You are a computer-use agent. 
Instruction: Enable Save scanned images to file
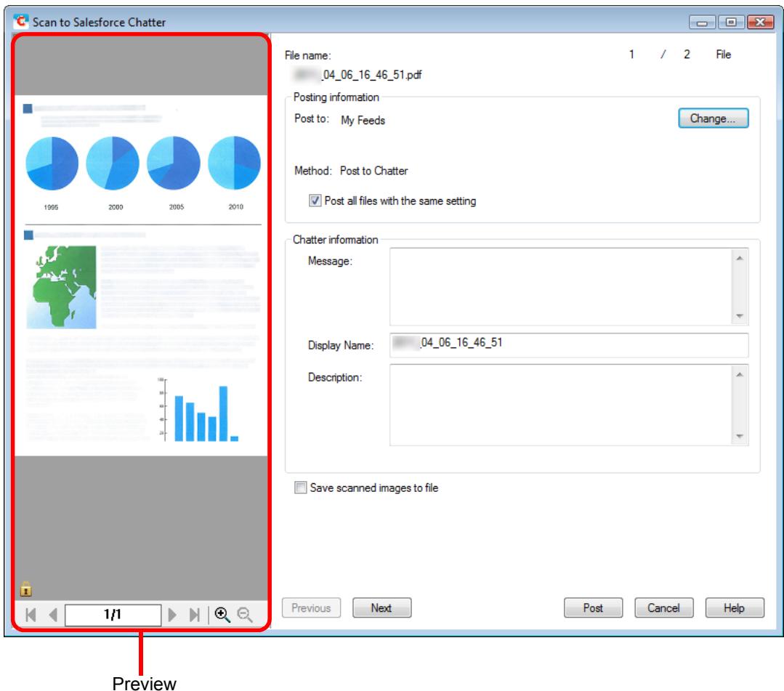point(301,488)
